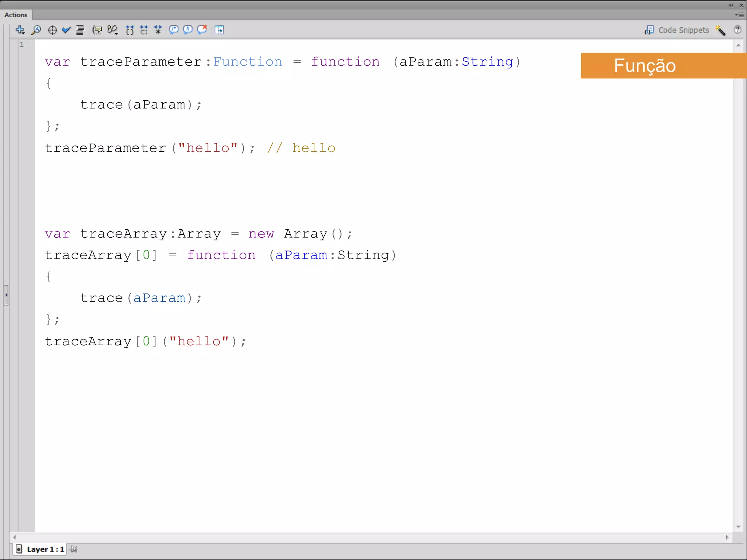Screen dimensions: 747x560
Task: Show the code hint tooltip
Action: [x=97, y=30]
